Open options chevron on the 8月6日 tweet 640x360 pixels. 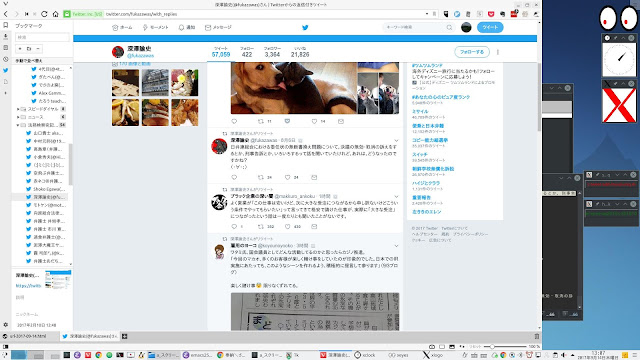pyautogui.click(x=396, y=140)
